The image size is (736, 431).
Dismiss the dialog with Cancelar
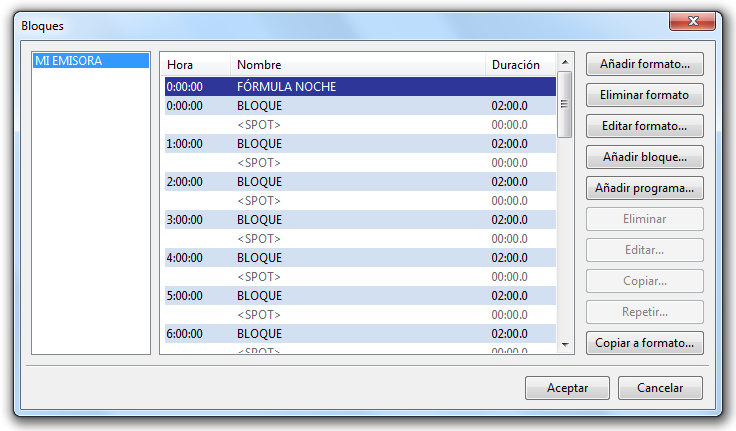(x=660, y=388)
